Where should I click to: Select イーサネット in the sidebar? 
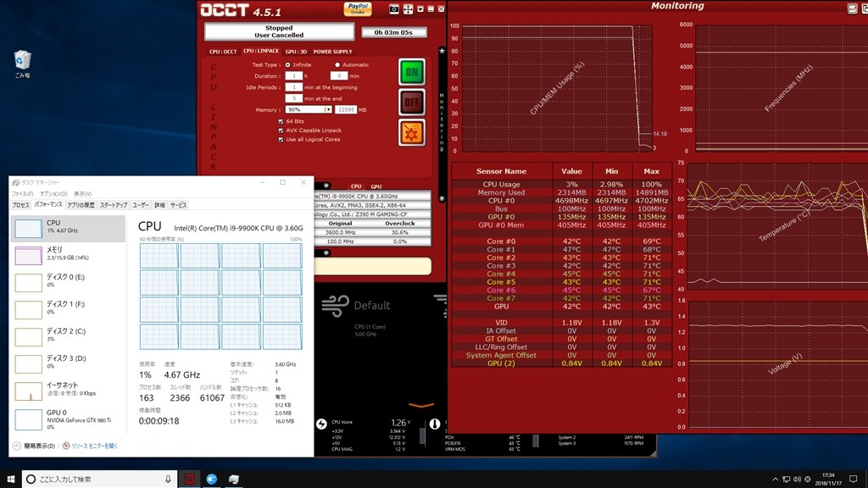[68, 390]
